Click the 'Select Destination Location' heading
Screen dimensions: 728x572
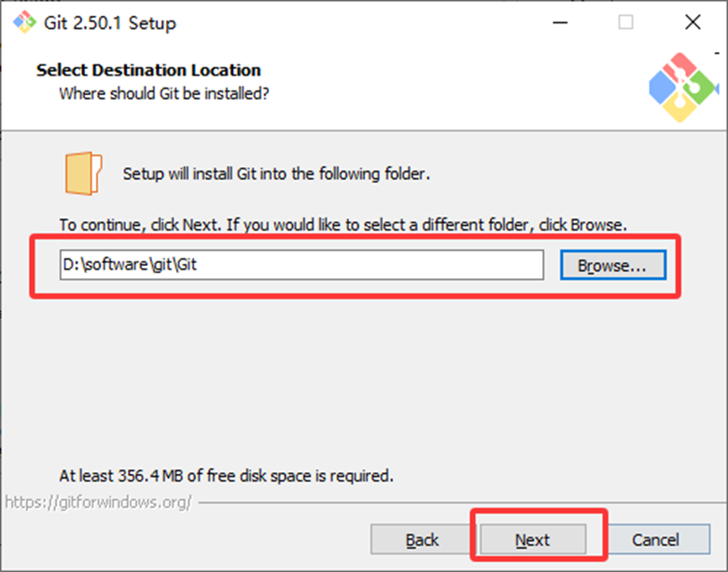(x=148, y=70)
